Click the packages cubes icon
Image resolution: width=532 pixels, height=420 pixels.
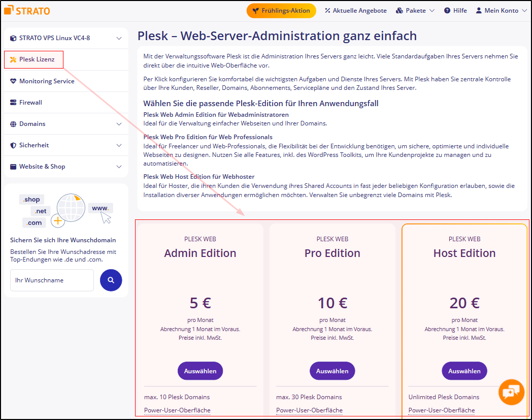400,11
